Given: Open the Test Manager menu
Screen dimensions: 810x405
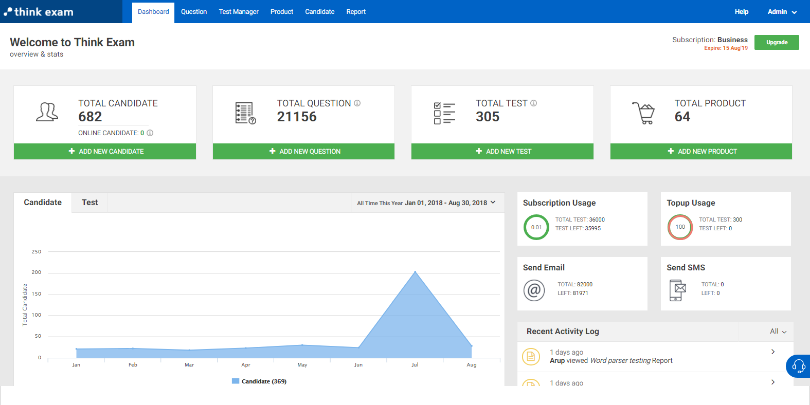Looking at the screenshot, I should click(238, 11).
